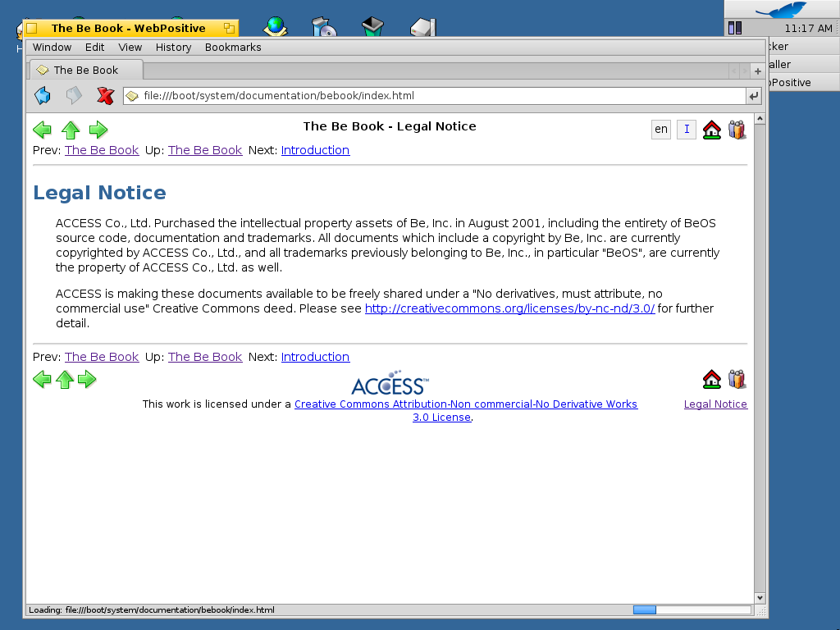Image resolution: width=840 pixels, height=630 pixels.
Task: Click the 'Legal Notice' footer link
Action: (x=715, y=404)
